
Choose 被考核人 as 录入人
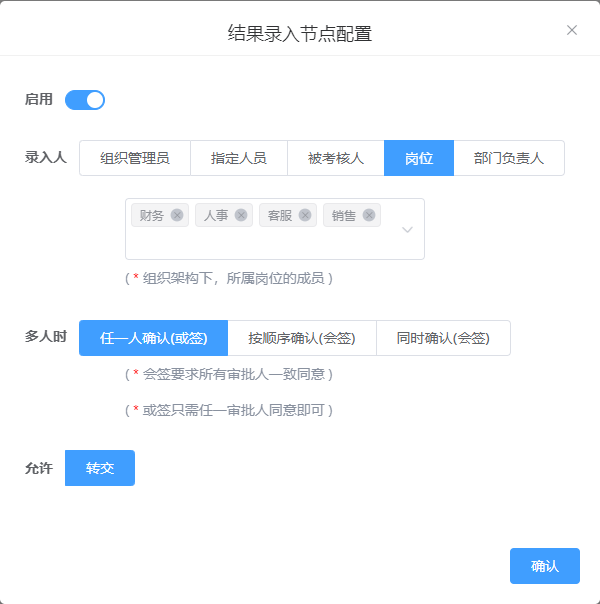(336, 158)
